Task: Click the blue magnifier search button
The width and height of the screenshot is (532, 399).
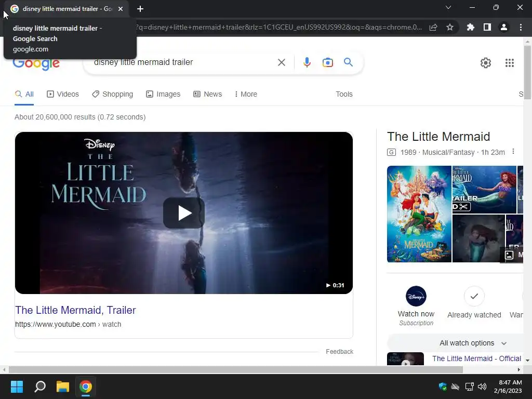Action: [x=348, y=62]
